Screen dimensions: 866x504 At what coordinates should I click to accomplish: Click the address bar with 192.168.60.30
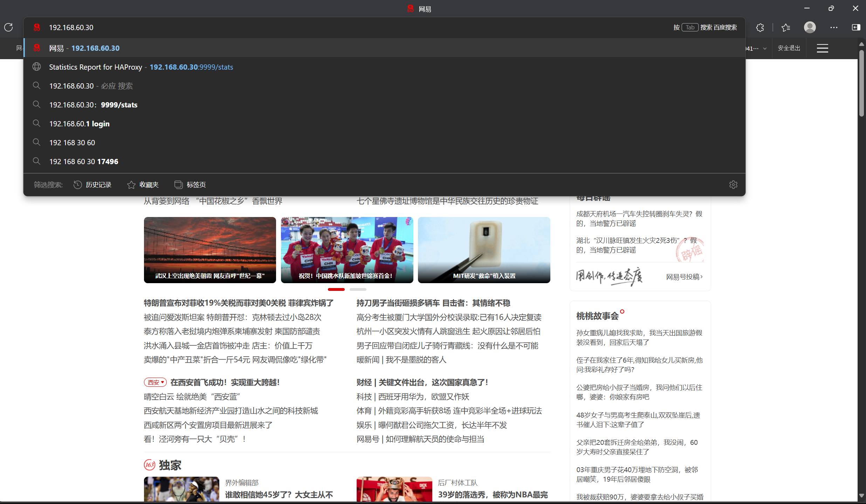point(350,27)
